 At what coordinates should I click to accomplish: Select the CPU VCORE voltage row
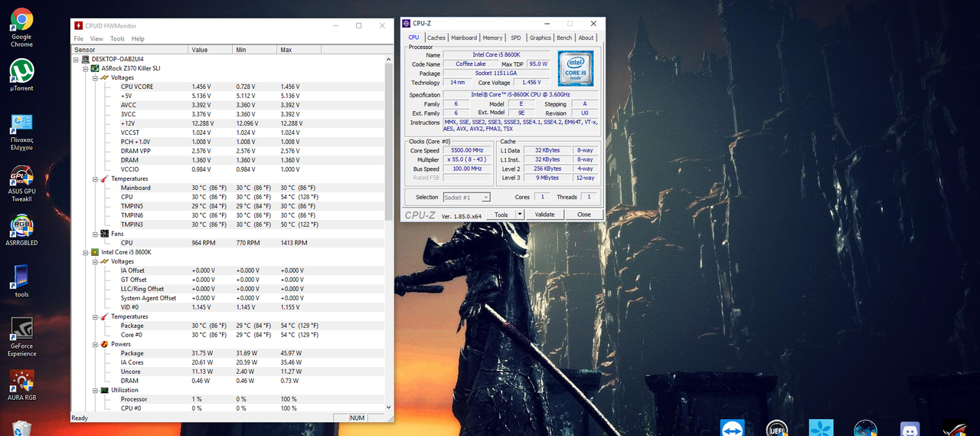(227, 87)
